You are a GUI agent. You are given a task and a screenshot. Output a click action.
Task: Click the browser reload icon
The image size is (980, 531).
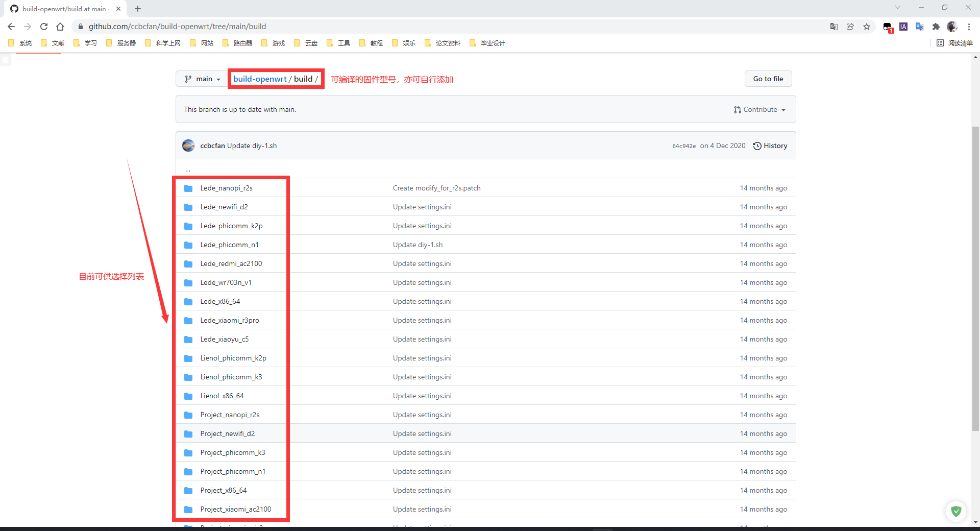click(x=44, y=27)
